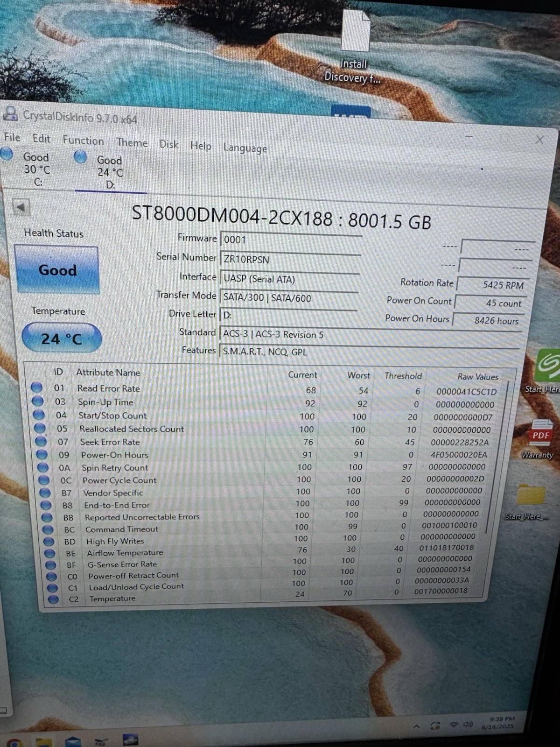Open the Theme menu

pyautogui.click(x=132, y=142)
